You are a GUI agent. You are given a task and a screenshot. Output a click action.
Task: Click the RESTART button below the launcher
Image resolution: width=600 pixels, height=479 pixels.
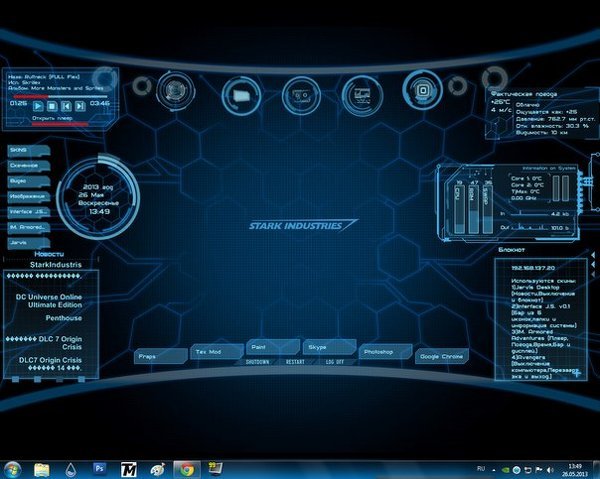tap(295, 362)
